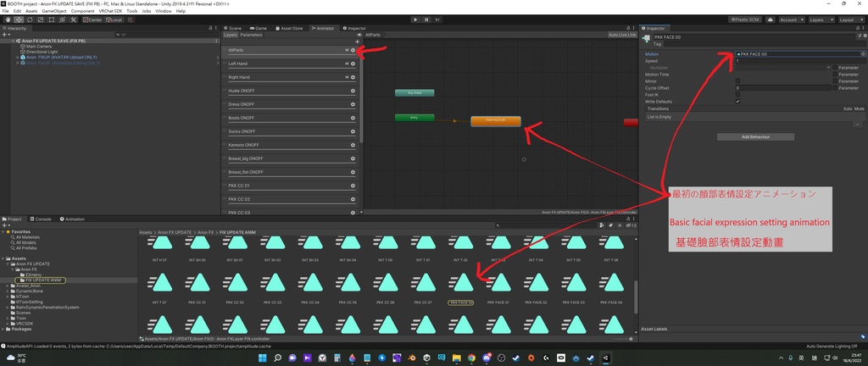Click the Play button
This screenshot has width=868, height=366.
pos(415,19)
